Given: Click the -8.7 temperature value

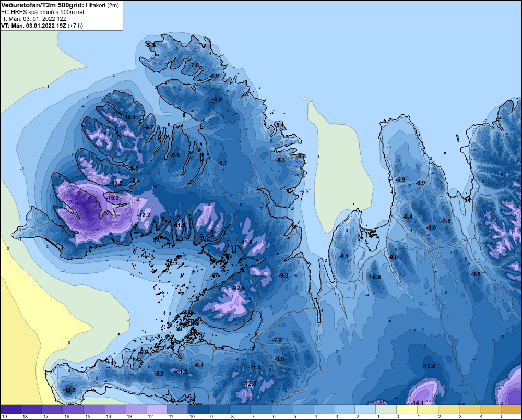Looking at the screenshot, I should coord(222,163).
